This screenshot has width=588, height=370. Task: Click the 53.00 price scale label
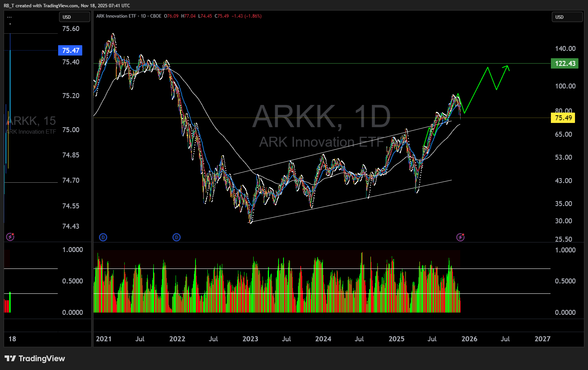pyautogui.click(x=564, y=157)
